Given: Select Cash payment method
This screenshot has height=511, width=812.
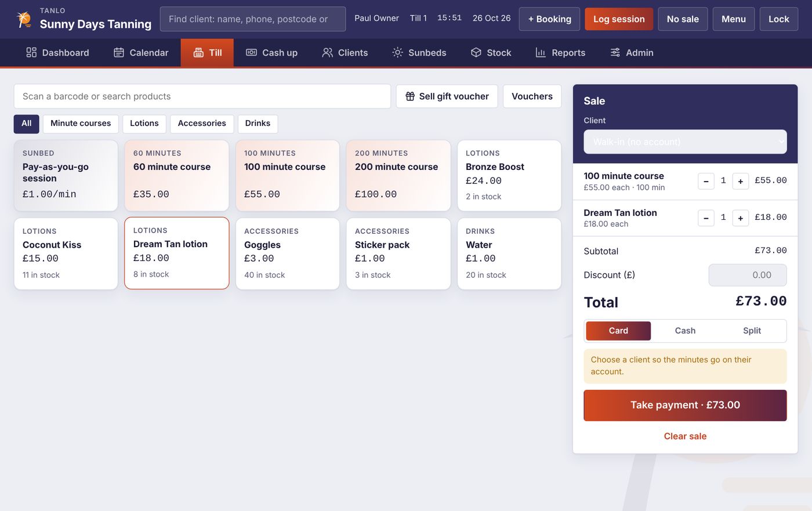Looking at the screenshot, I should [x=685, y=331].
